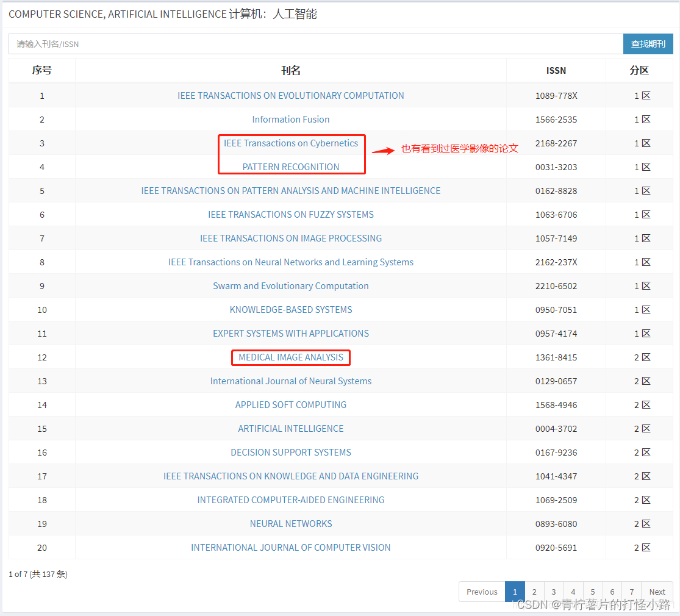Open International Journal of Neural Systems link

tap(290, 381)
